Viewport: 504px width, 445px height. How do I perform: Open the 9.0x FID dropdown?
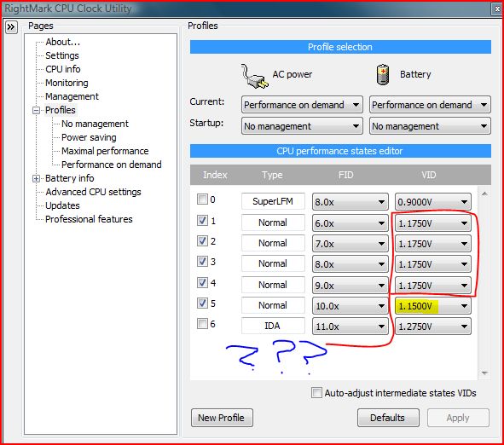[x=350, y=286]
